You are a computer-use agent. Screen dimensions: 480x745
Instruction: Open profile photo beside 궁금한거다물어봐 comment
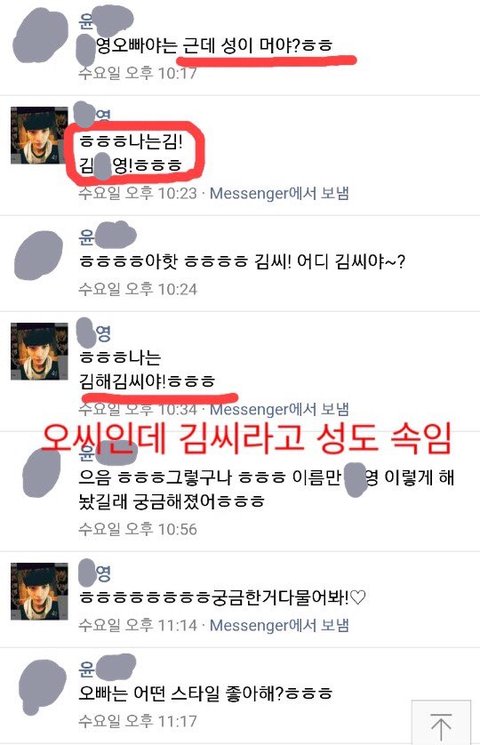click(39, 592)
